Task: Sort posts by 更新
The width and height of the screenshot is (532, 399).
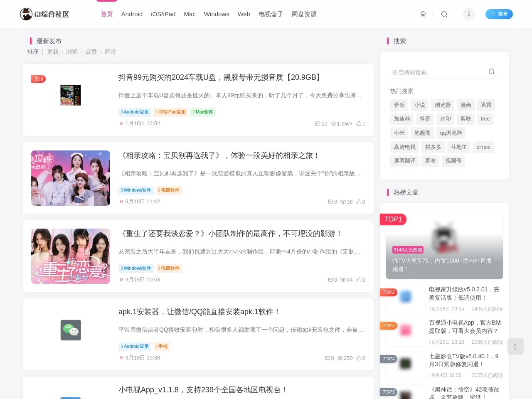Action: (x=53, y=52)
